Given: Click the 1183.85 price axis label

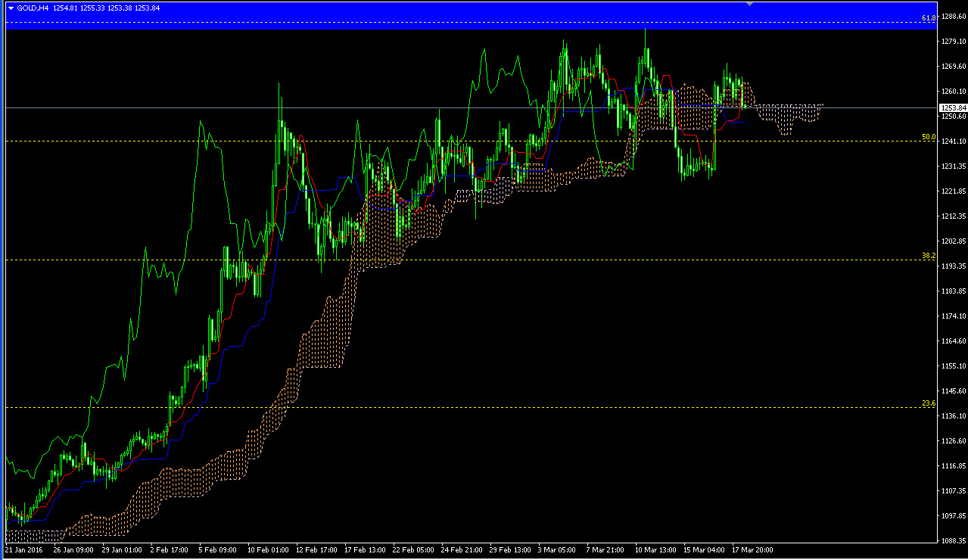Looking at the screenshot, I should (954, 291).
